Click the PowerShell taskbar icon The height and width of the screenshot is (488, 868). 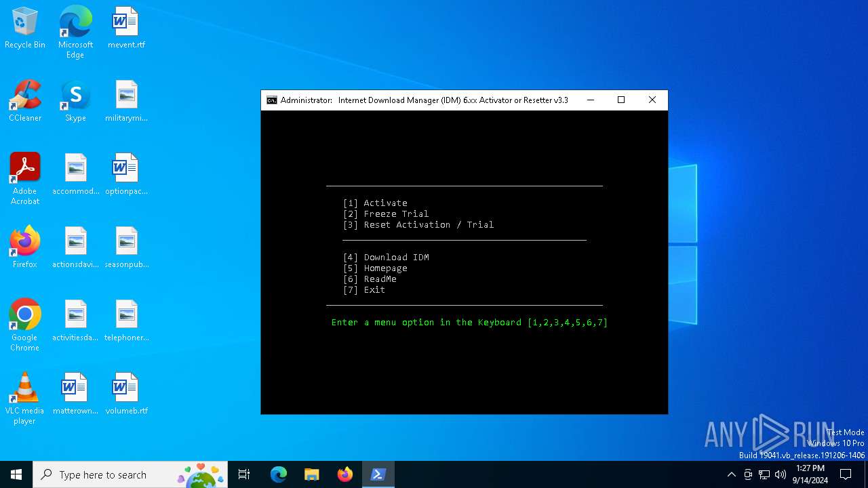pos(378,474)
